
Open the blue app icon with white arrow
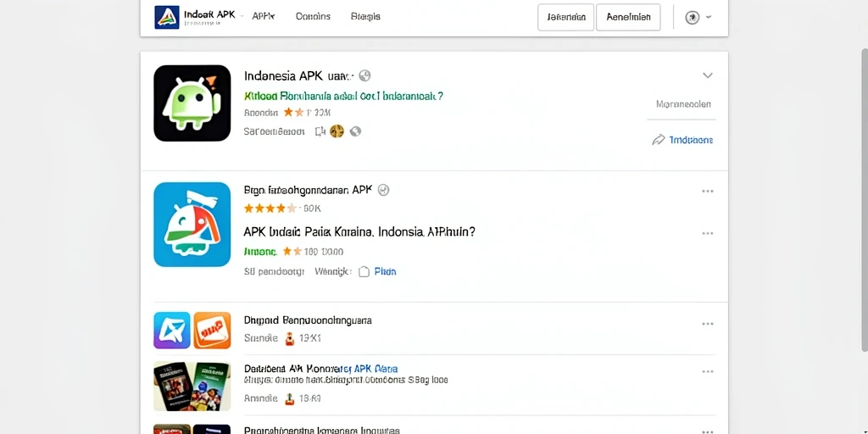click(171, 330)
